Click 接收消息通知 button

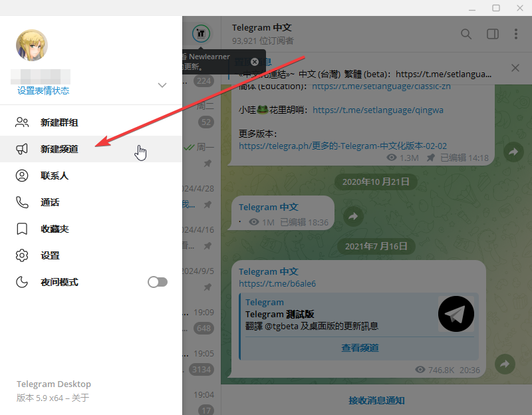376,400
